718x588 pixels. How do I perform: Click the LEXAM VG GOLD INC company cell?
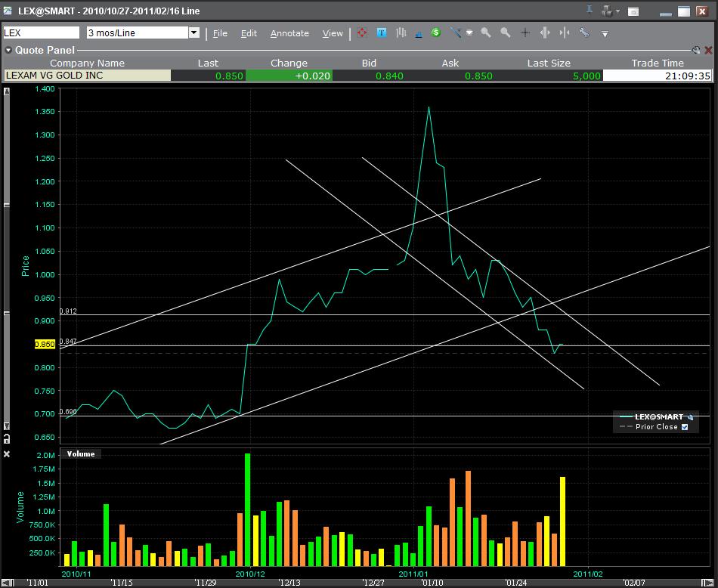[x=87, y=75]
